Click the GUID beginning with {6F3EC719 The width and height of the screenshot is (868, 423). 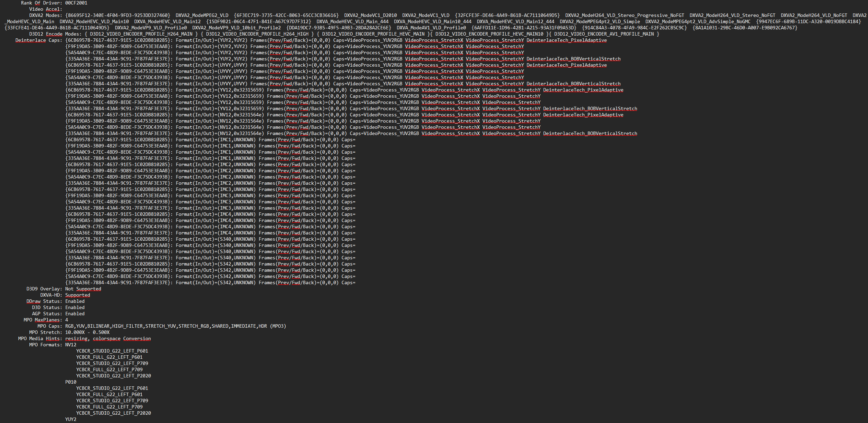click(x=286, y=15)
